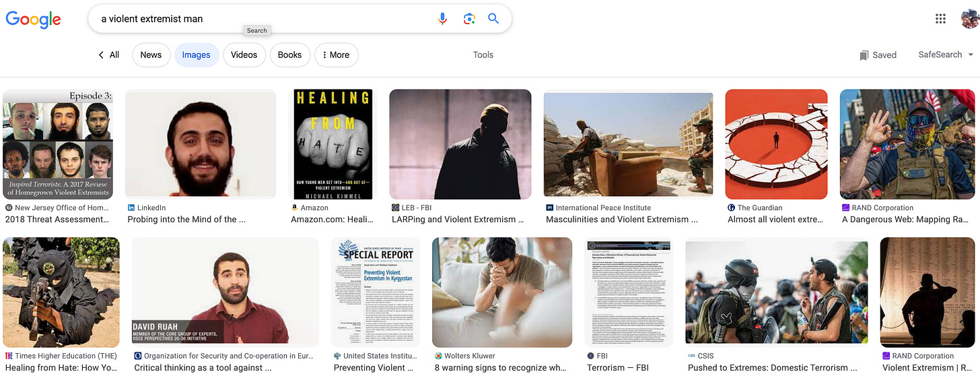980x380 pixels.
Task: Expand the SafeSearch dropdown
Action: point(946,55)
